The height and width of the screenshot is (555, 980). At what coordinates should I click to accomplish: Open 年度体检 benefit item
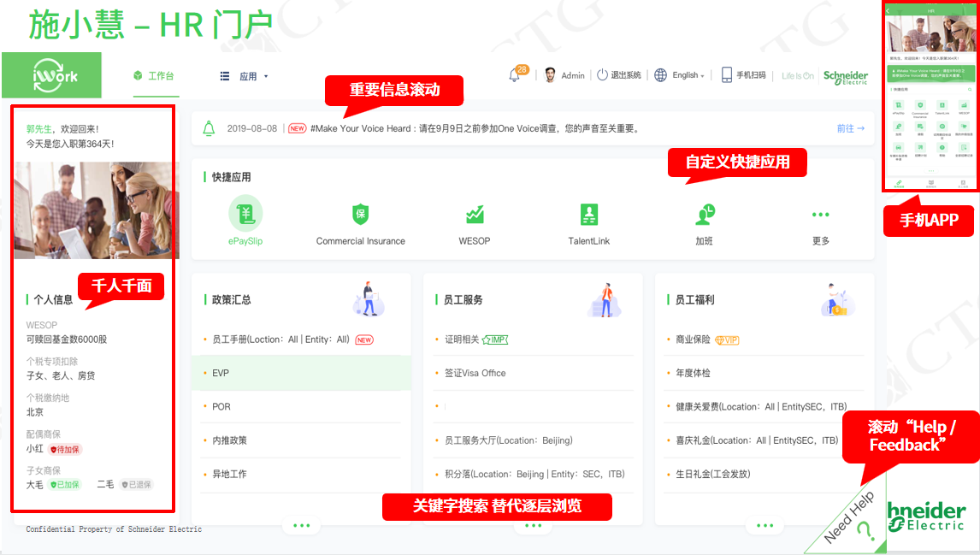coord(693,373)
